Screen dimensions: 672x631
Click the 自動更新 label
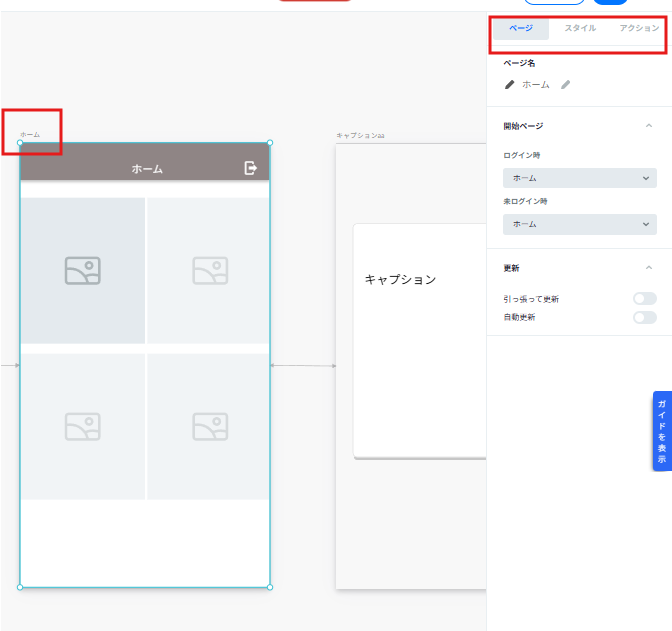click(519, 317)
